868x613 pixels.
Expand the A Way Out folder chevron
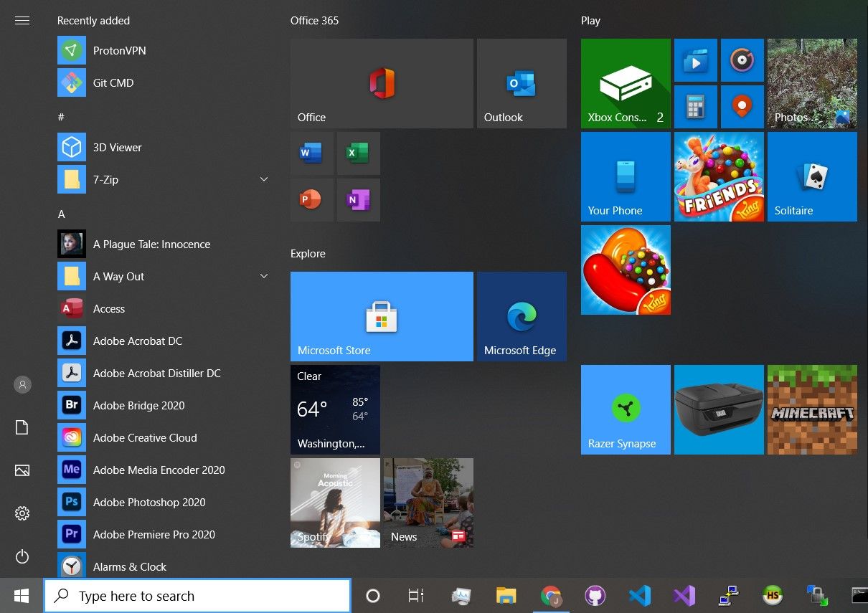(x=263, y=276)
